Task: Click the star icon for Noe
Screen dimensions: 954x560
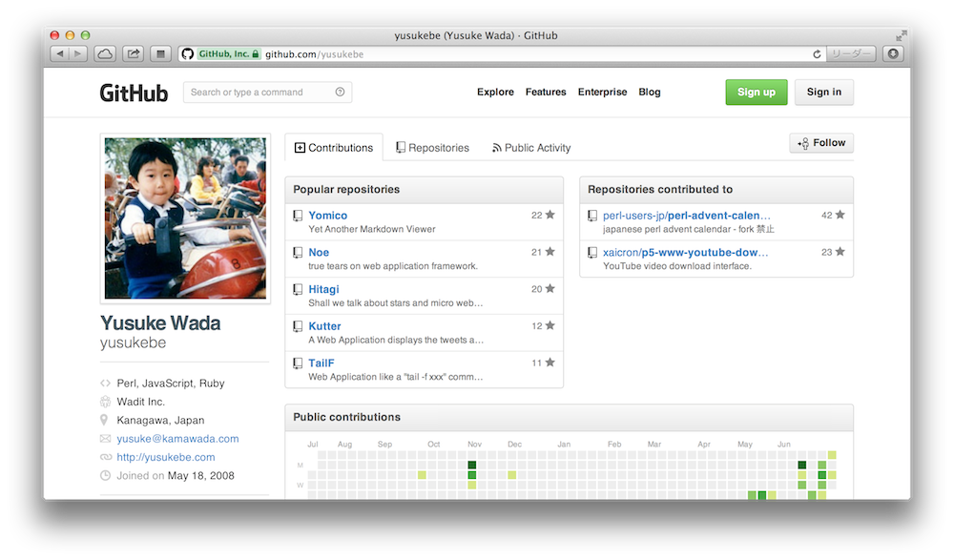Action: coord(550,252)
